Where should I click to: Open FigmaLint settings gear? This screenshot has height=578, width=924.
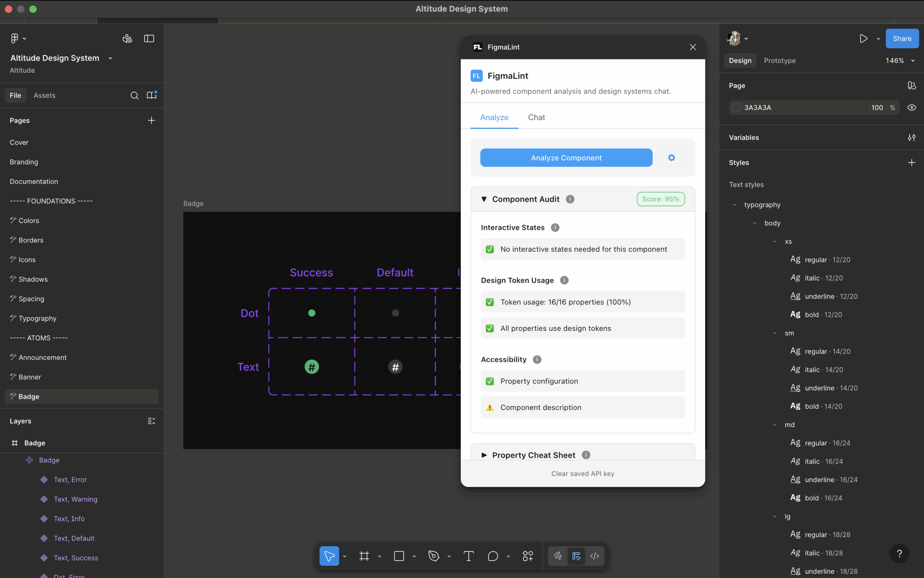[671, 158]
